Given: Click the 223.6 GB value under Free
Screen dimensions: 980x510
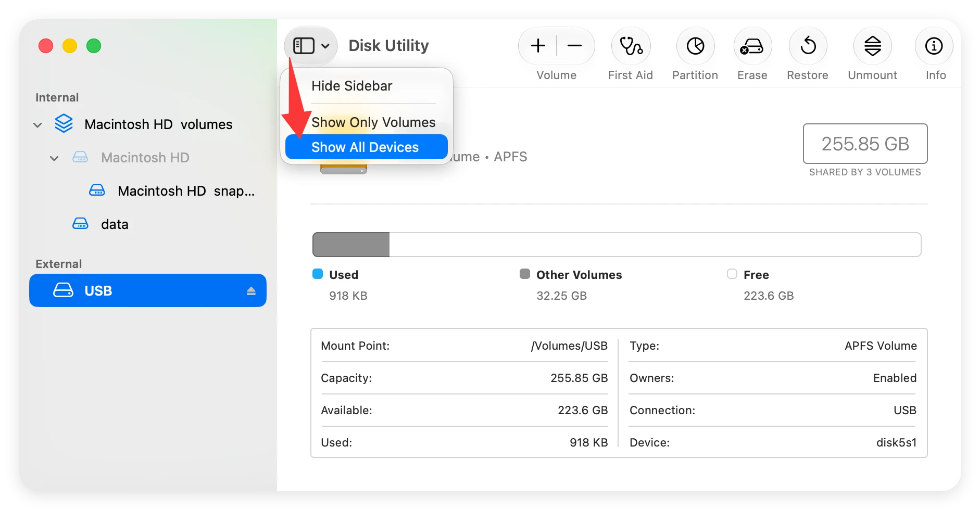Looking at the screenshot, I should (769, 296).
